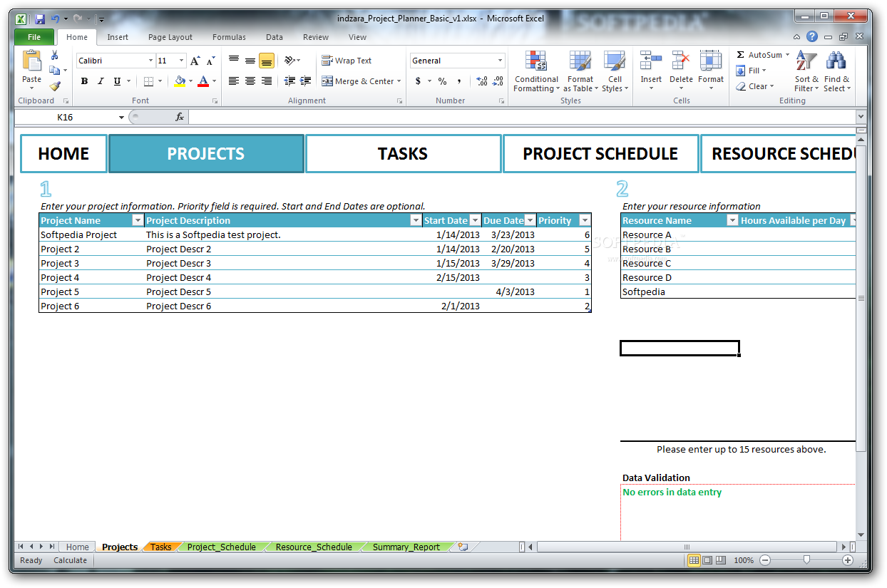Open the Fill Color dropdown arrow
The width and height of the screenshot is (887, 588).
191,81
